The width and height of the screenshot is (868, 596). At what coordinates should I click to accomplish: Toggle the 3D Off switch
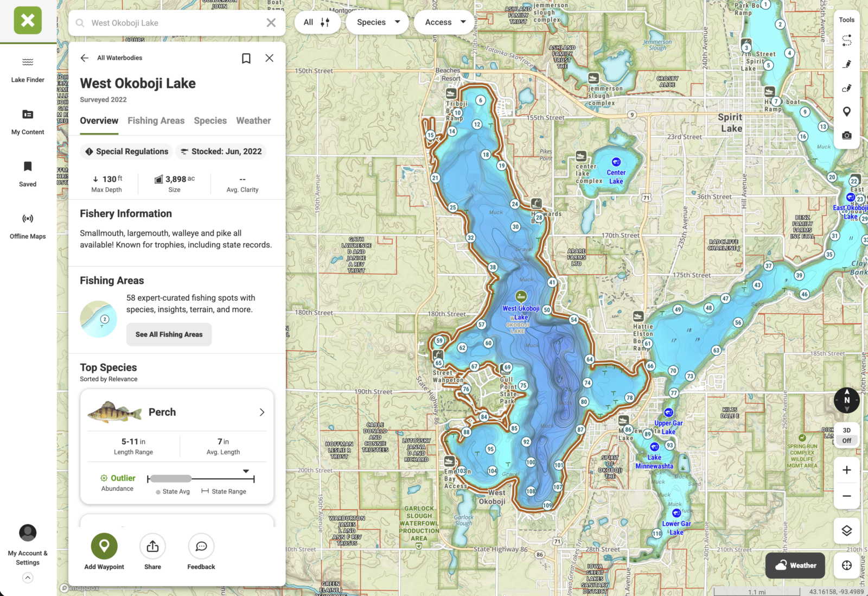pyautogui.click(x=846, y=435)
